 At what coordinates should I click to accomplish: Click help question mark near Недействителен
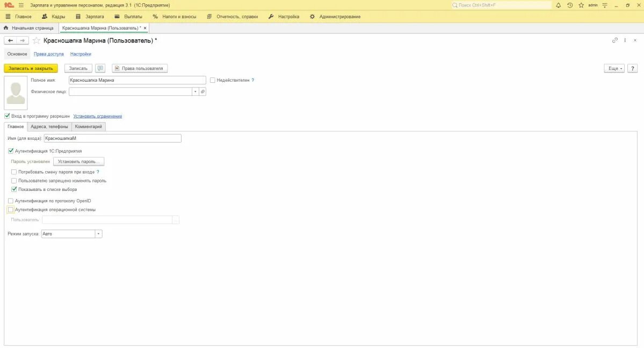pyautogui.click(x=252, y=80)
